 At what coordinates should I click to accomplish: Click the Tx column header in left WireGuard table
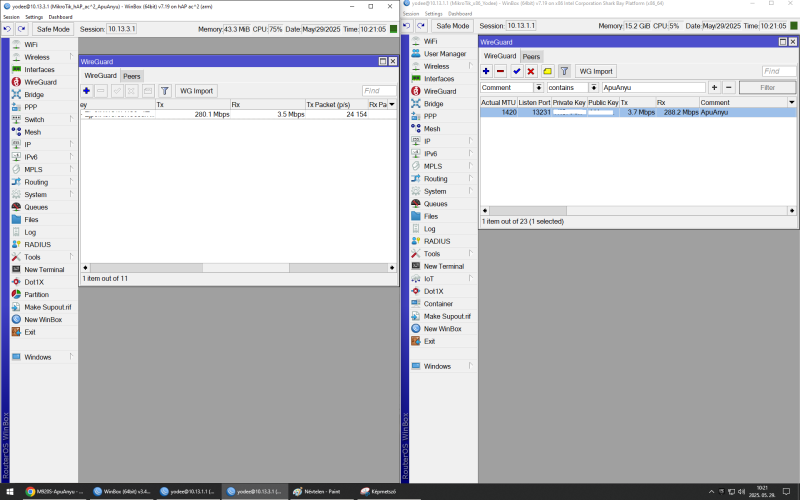(x=193, y=104)
